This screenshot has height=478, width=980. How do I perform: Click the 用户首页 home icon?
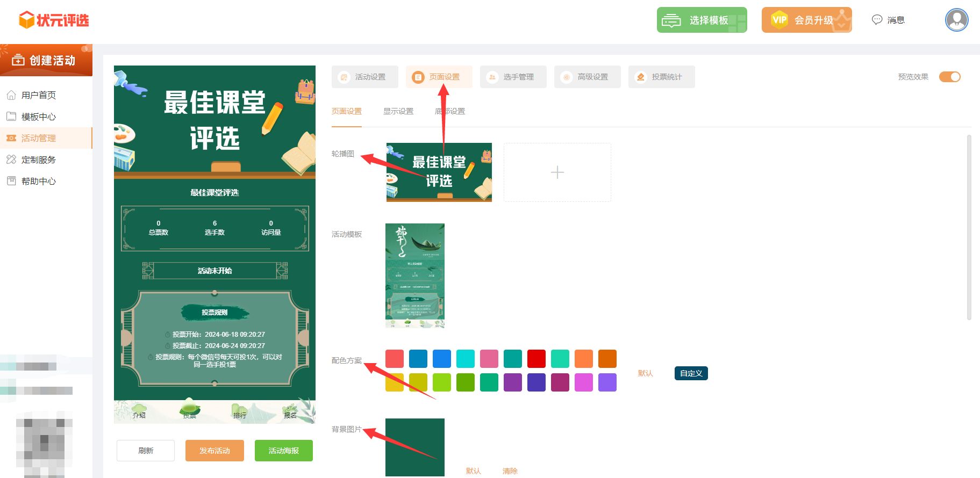pos(11,95)
